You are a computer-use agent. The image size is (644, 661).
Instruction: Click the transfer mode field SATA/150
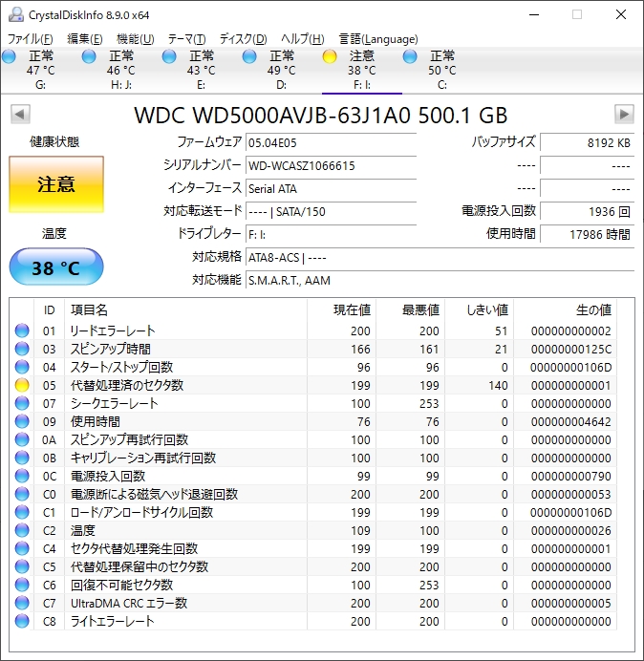click(x=331, y=211)
